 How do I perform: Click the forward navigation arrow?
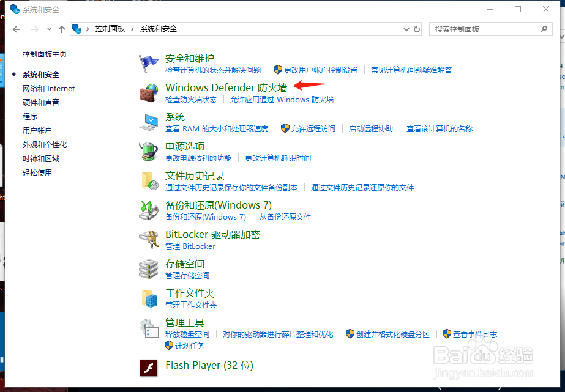35,29
